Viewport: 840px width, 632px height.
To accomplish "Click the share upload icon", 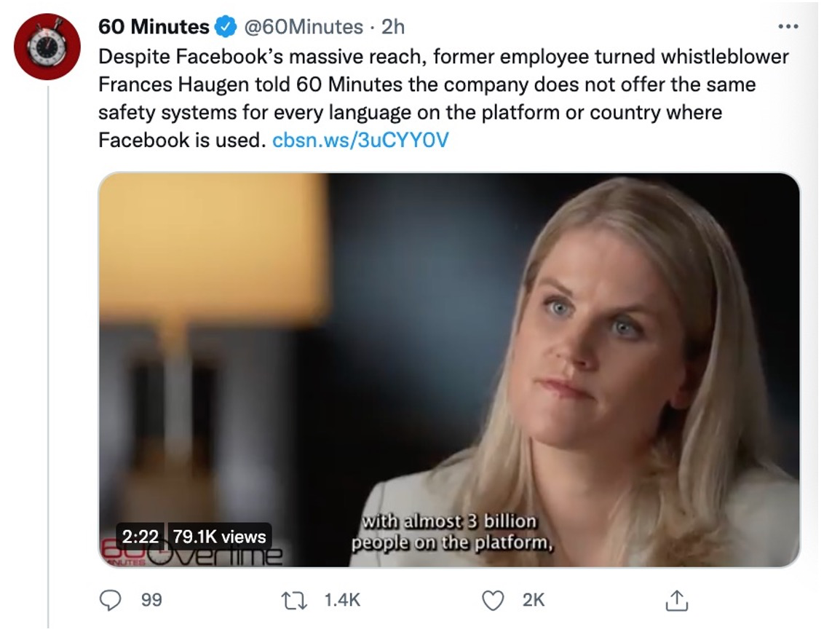I will 677,599.
